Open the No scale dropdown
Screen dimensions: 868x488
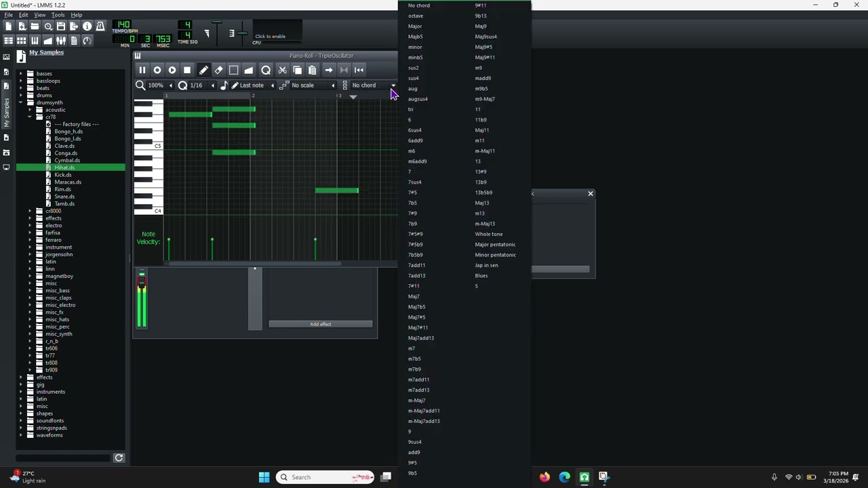click(x=313, y=85)
